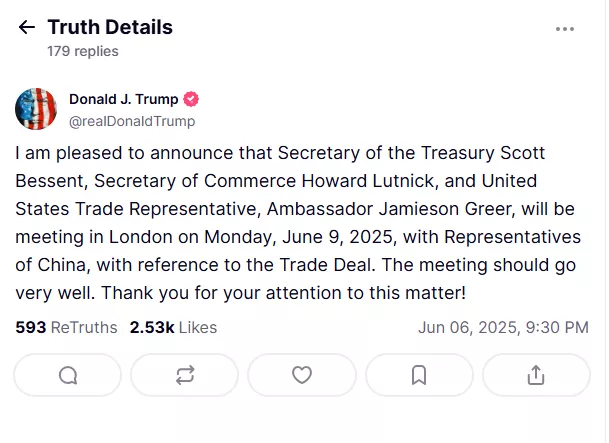Open the three-dot more options menu

[565, 29]
